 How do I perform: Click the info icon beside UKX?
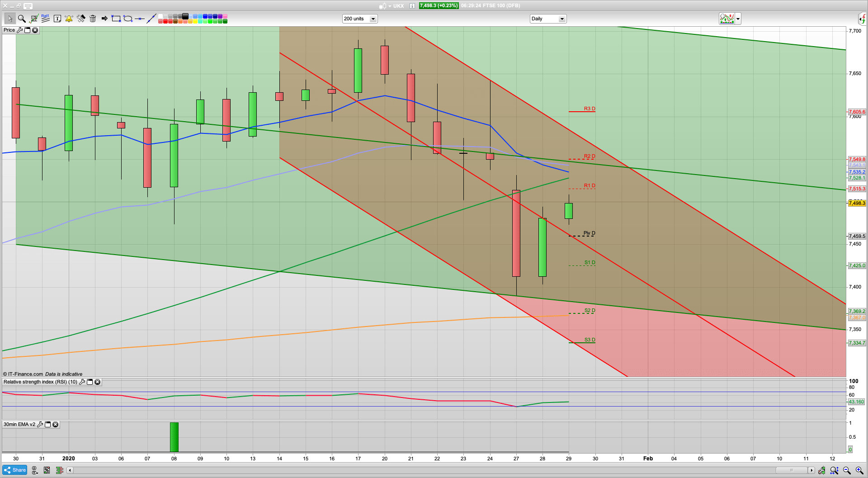tap(412, 6)
